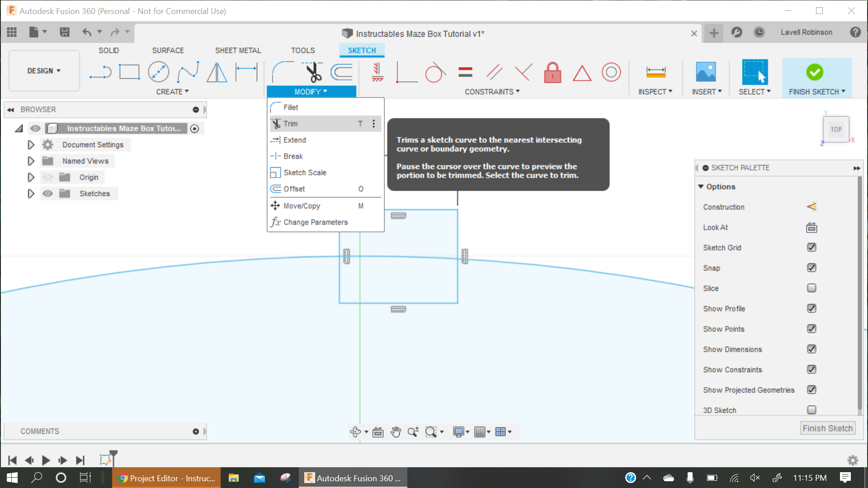Switch to the SOLID tab
The image size is (868, 488).
click(x=109, y=51)
